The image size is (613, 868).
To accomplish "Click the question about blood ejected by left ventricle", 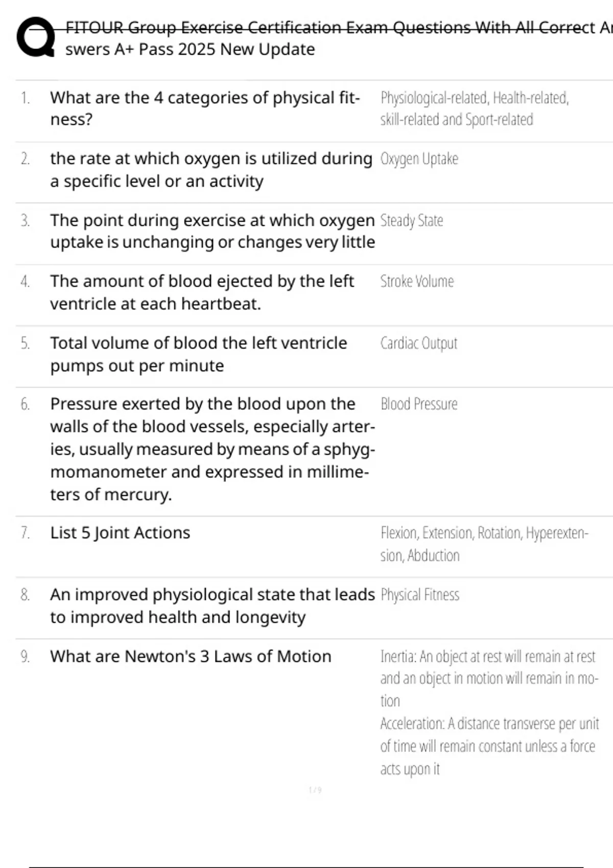I will 202,292.
